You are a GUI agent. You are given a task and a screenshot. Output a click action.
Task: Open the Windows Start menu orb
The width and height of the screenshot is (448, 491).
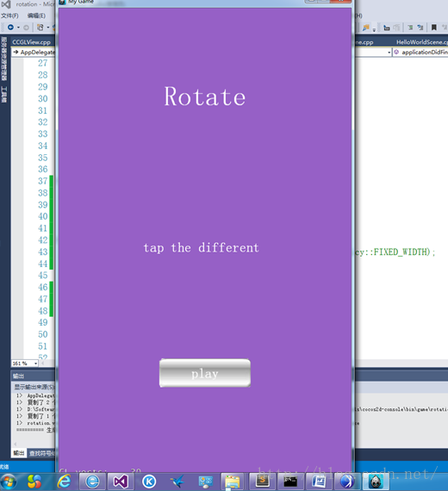[x=9, y=482]
